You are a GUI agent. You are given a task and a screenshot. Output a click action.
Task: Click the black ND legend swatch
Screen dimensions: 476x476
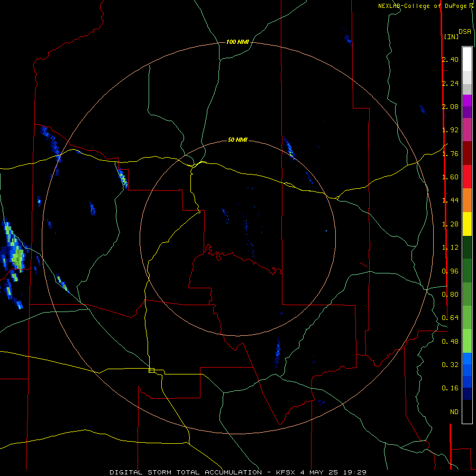[x=467, y=411]
